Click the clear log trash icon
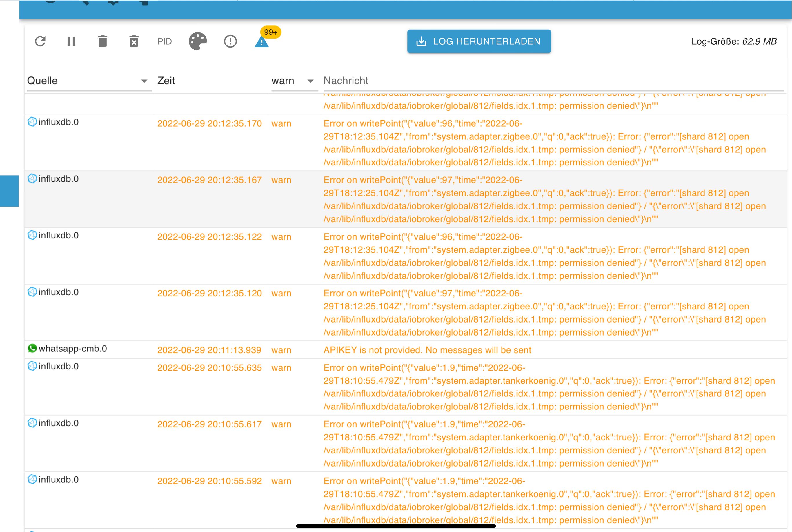Viewport: 792px width, 532px height. pos(103,41)
